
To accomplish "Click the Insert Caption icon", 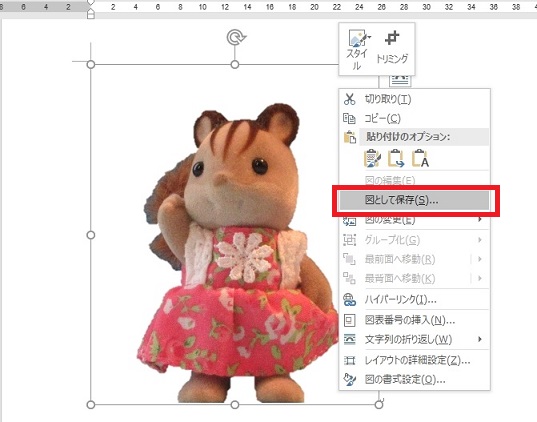I will point(349,320).
